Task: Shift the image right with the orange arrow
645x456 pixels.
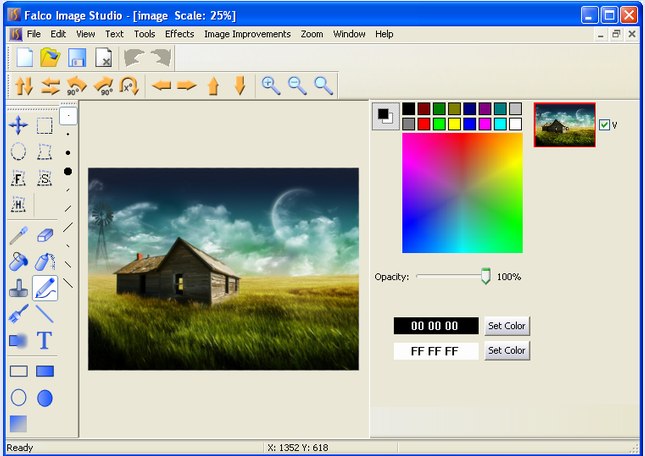Action: click(187, 86)
